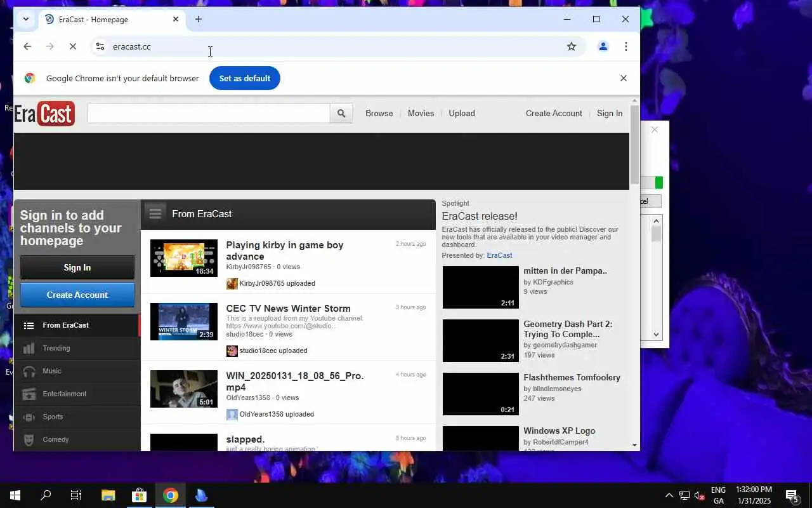
Task: Click the ENG GA language indicator
Action: click(718, 495)
